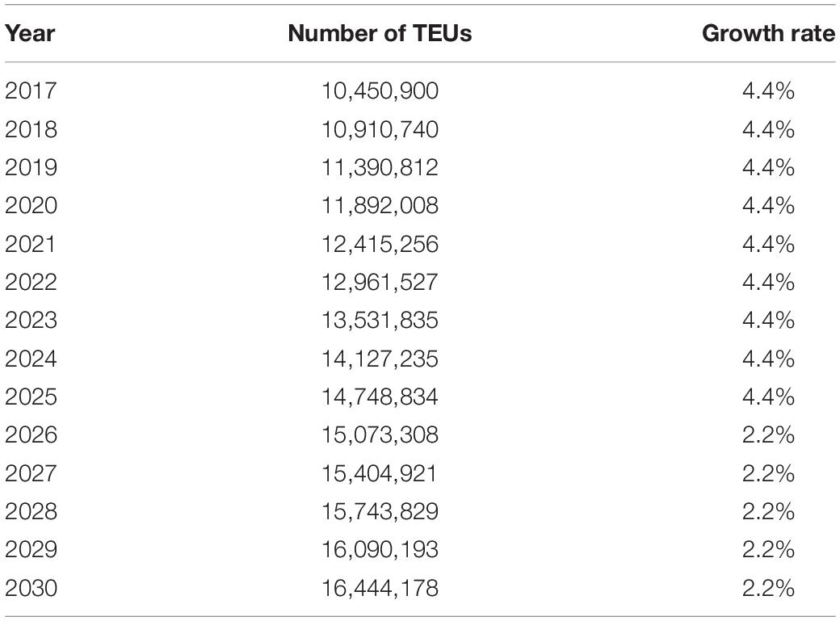This screenshot has width=840, height=621.
Task: Click the 2026 growth rate 2.2%
Action: 768,434
